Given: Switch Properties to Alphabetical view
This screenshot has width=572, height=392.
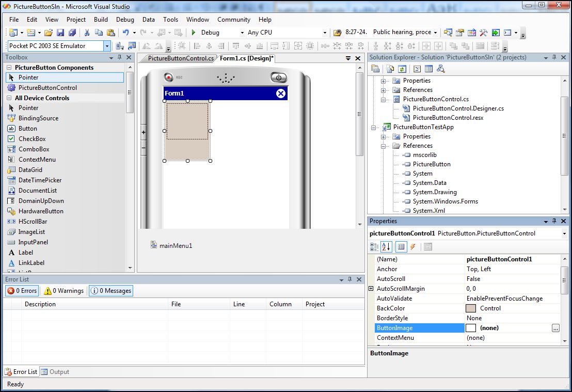Looking at the screenshot, I should coord(386,247).
